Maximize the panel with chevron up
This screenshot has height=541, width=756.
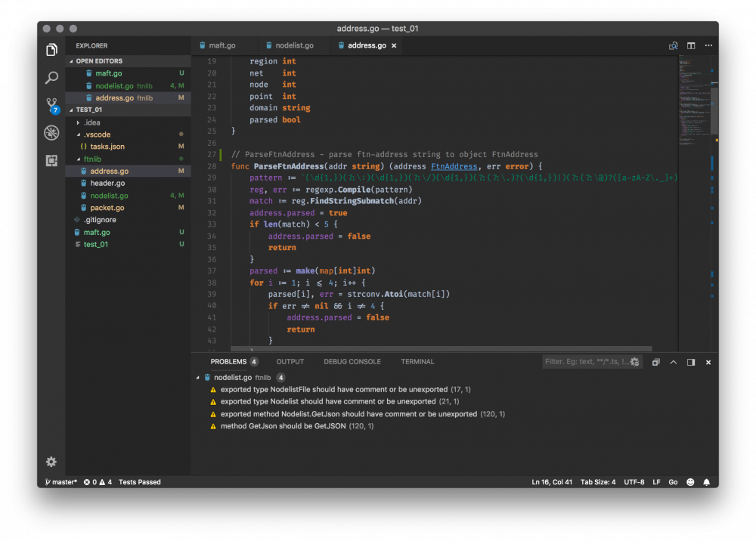[x=673, y=362]
